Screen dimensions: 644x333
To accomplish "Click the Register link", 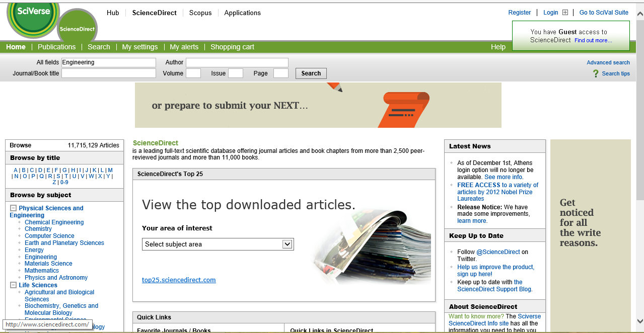I will pos(520,13).
